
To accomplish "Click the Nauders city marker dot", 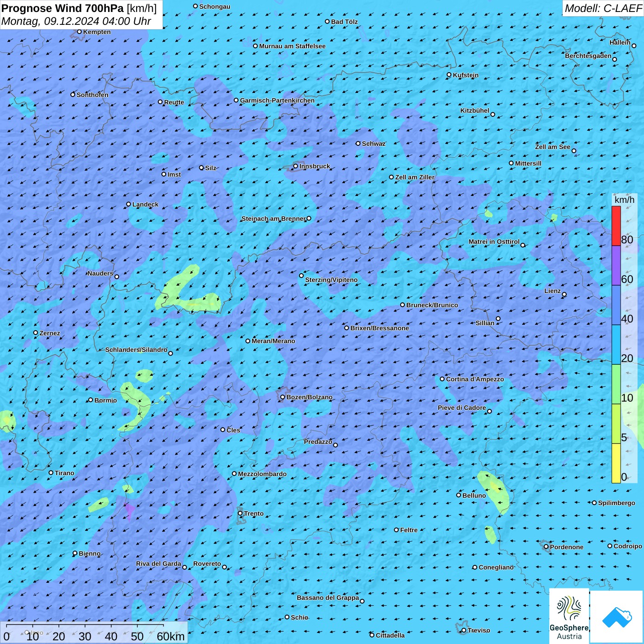I will (117, 276).
